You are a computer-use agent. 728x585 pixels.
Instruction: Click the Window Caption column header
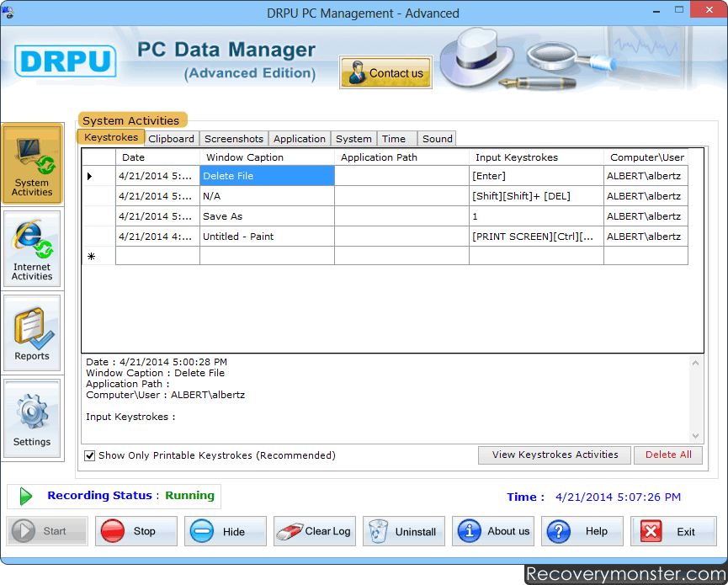(267, 157)
